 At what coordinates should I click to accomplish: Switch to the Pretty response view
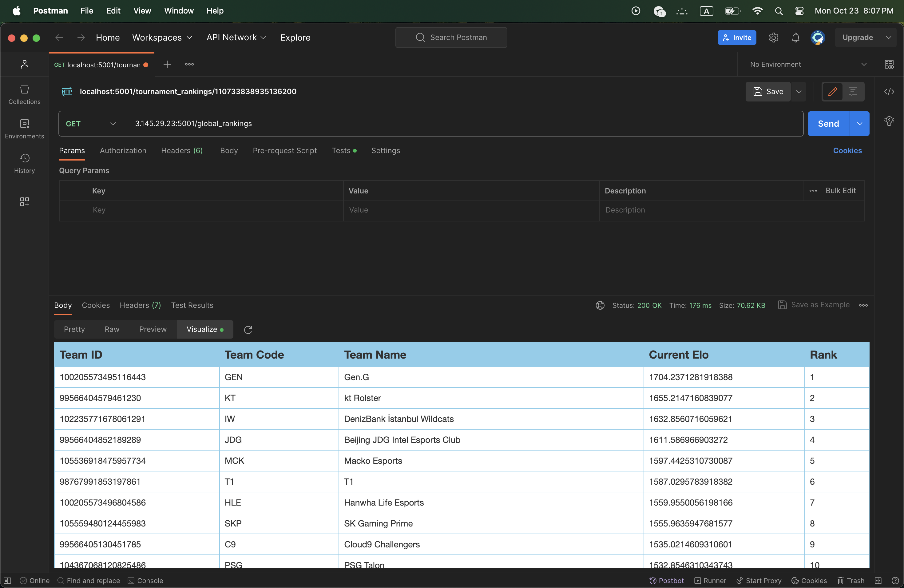coord(74,329)
